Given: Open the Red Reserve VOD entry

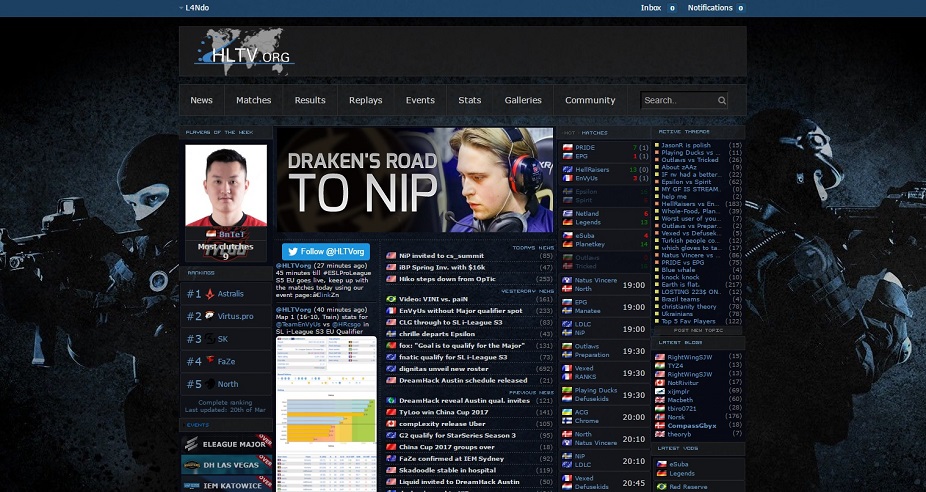Looking at the screenshot, I should [688, 487].
